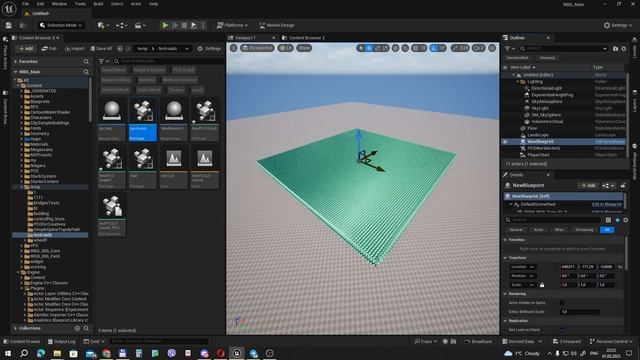Open the quick add actor dropdown
The height and width of the screenshot is (360, 640).
(x=103, y=25)
